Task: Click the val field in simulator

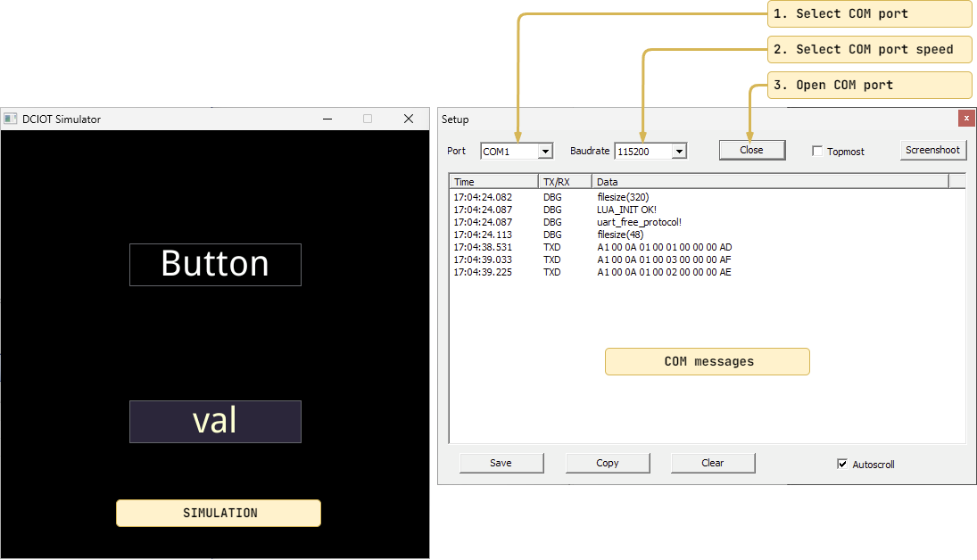Action: coord(215,422)
